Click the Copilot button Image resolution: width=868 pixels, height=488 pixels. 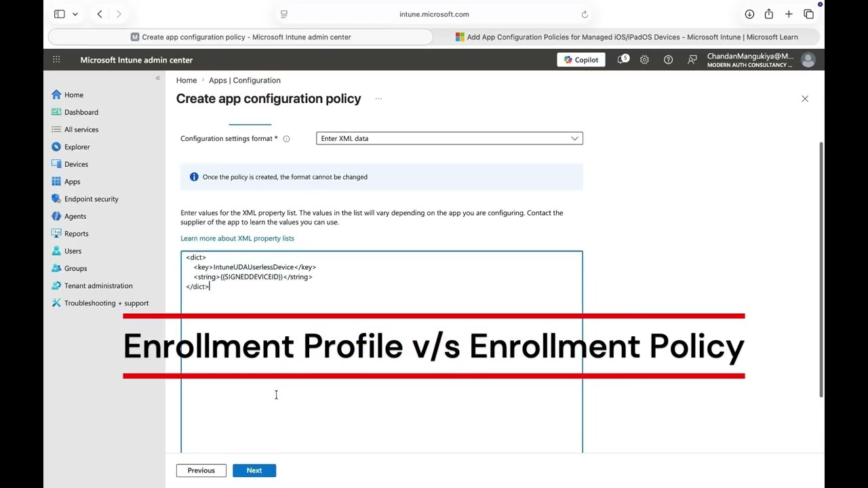pyautogui.click(x=581, y=60)
